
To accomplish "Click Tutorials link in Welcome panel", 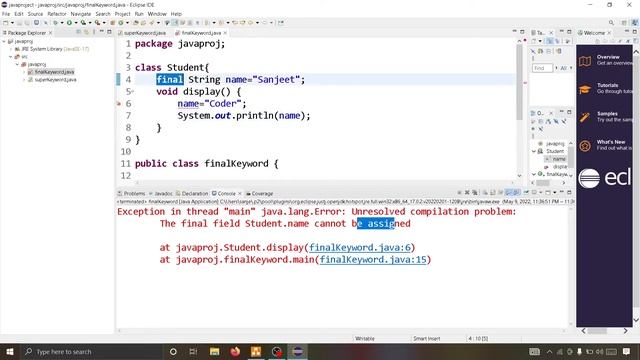I will [x=607, y=85].
